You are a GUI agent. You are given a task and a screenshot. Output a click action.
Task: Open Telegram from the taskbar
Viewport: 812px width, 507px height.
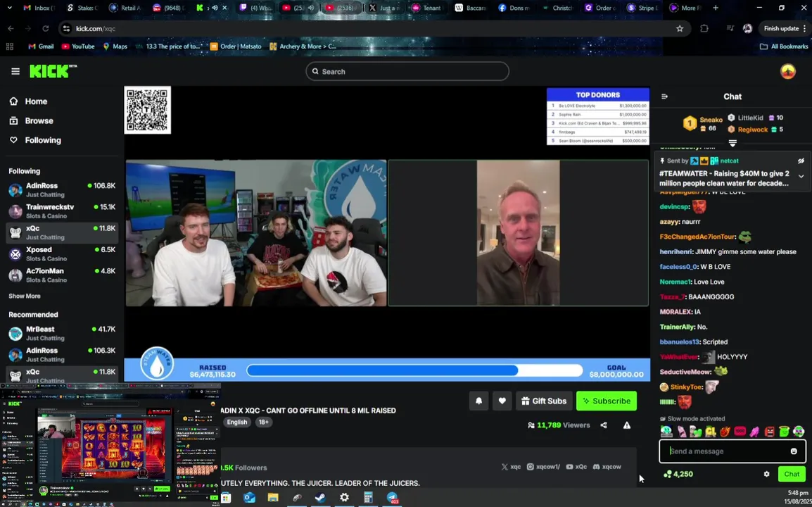pos(392,498)
